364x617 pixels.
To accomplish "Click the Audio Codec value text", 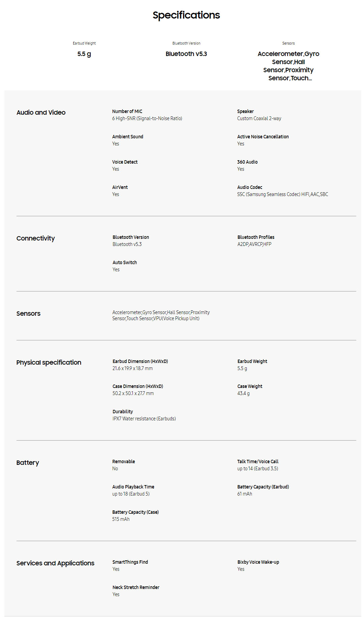I will pos(282,194).
